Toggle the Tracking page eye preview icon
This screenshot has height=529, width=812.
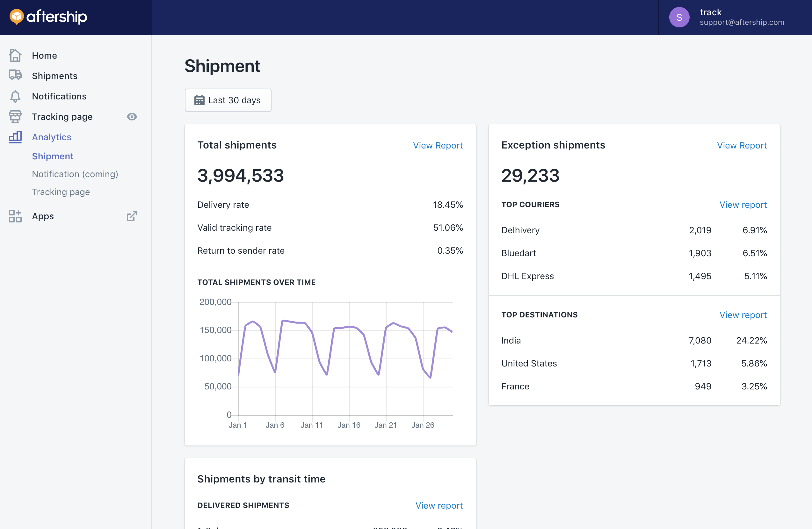[x=132, y=117]
